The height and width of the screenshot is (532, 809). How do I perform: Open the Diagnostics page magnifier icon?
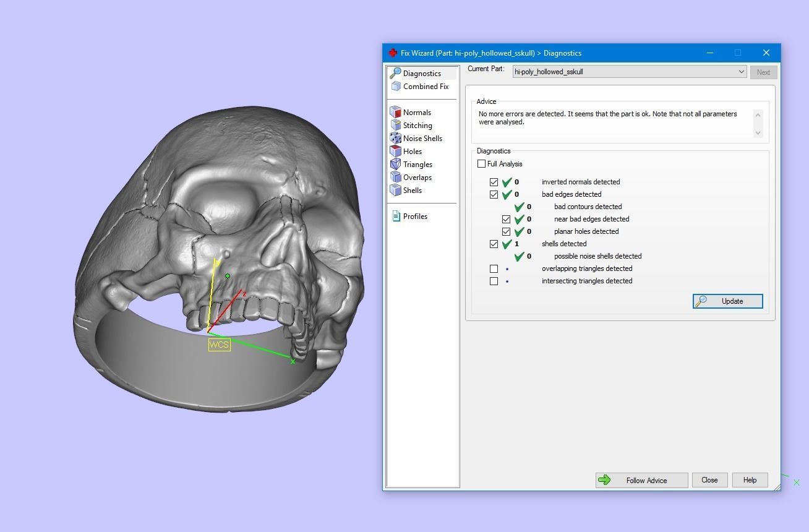(395, 73)
